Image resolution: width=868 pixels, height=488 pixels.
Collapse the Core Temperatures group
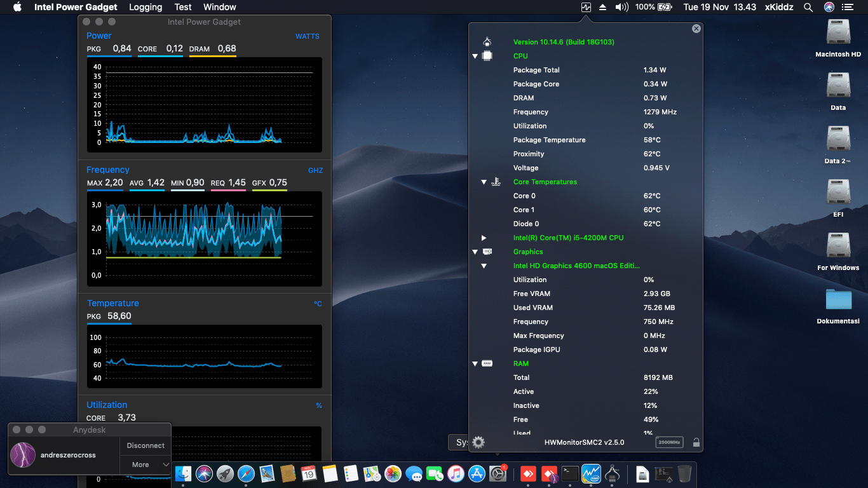[x=484, y=182]
